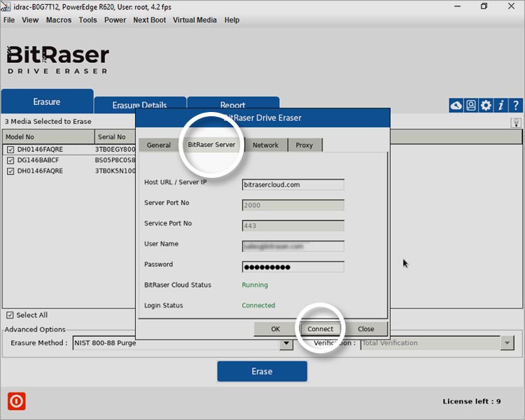
Task: Click the Advanced Options group label
Action: 35,329
